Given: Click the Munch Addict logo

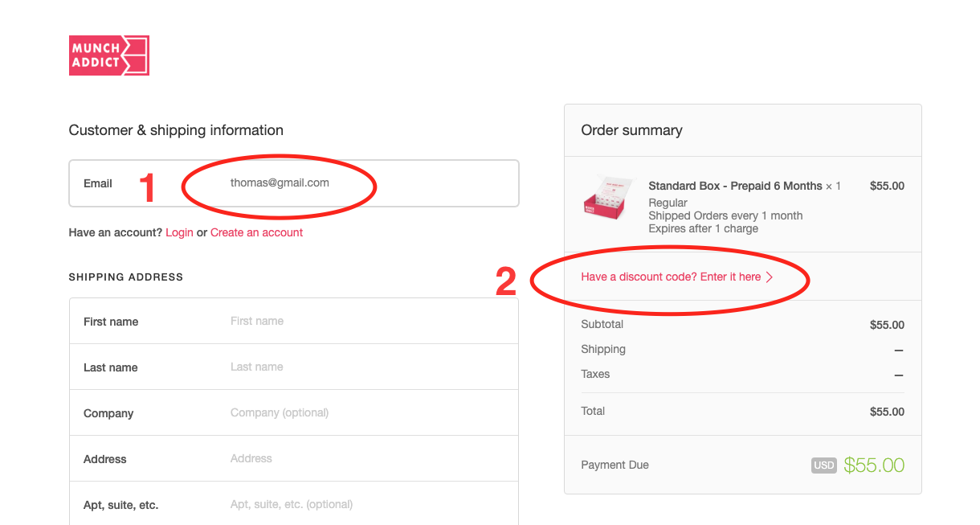Looking at the screenshot, I should (x=109, y=55).
